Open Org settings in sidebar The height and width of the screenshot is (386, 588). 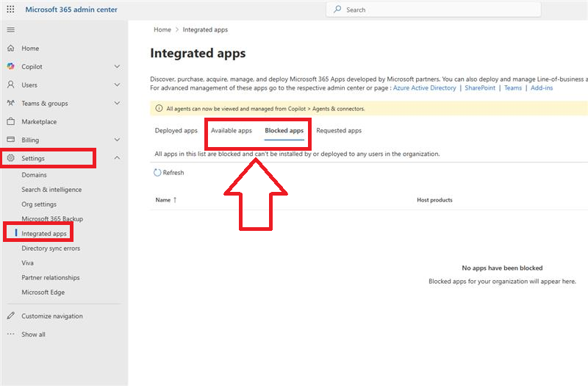pyautogui.click(x=39, y=204)
